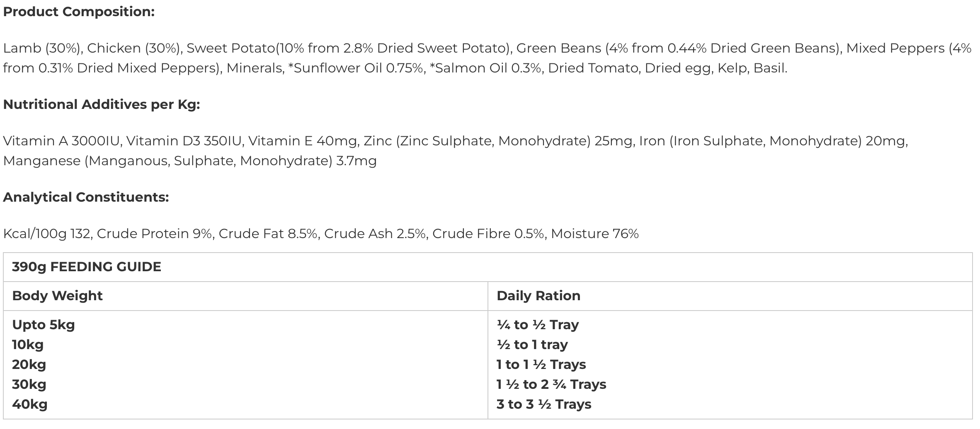
Task: Click the Upto 5kg row label
Action: (44, 325)
